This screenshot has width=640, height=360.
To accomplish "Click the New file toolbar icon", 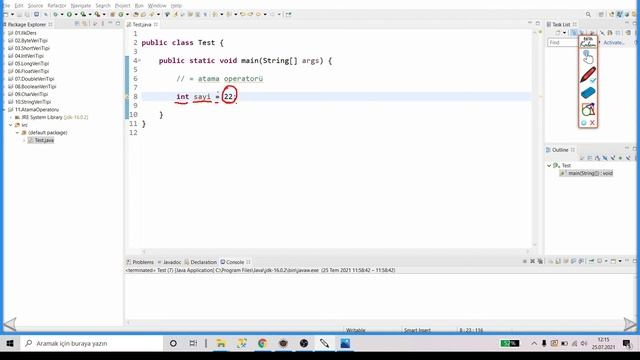I will tap(6, 14).
